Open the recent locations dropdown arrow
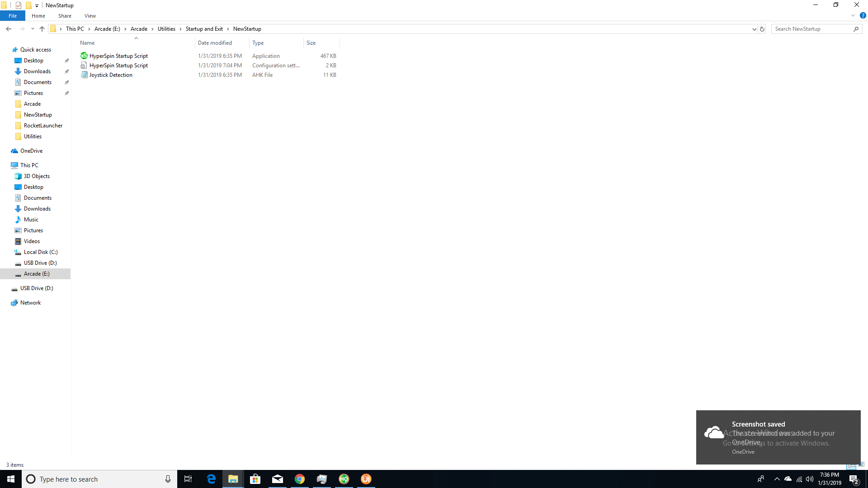The height and width of the screenshot is (488, 868). [x=33, y=29]
